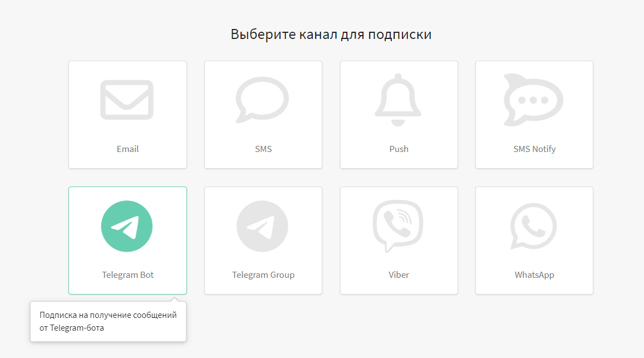The height and width of the screenshot is (358, 644).
Task: Click the Push card label
Action: 399,149
